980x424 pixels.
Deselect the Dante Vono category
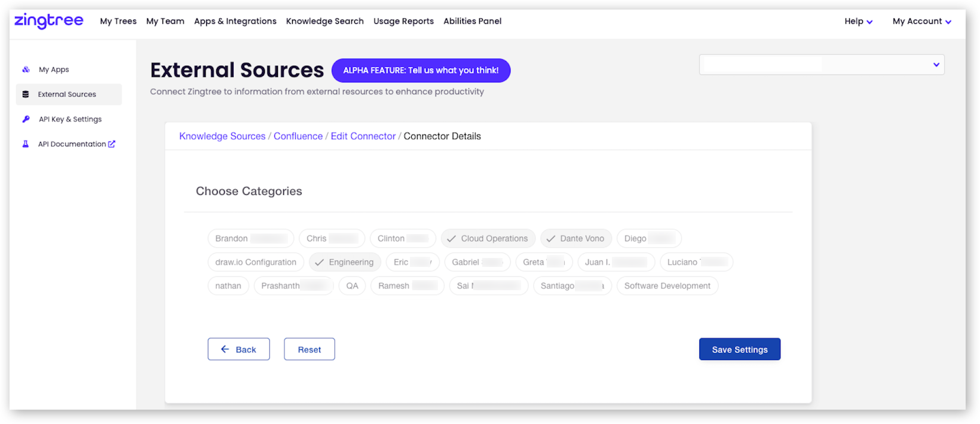[576, 238]
